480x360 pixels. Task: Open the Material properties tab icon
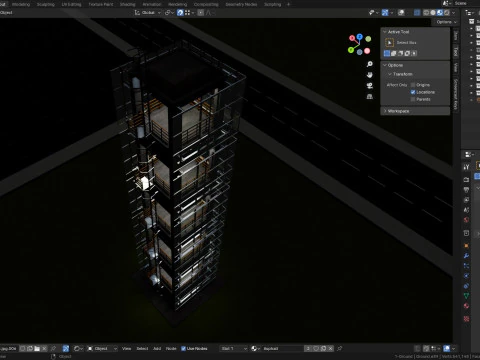466,306
